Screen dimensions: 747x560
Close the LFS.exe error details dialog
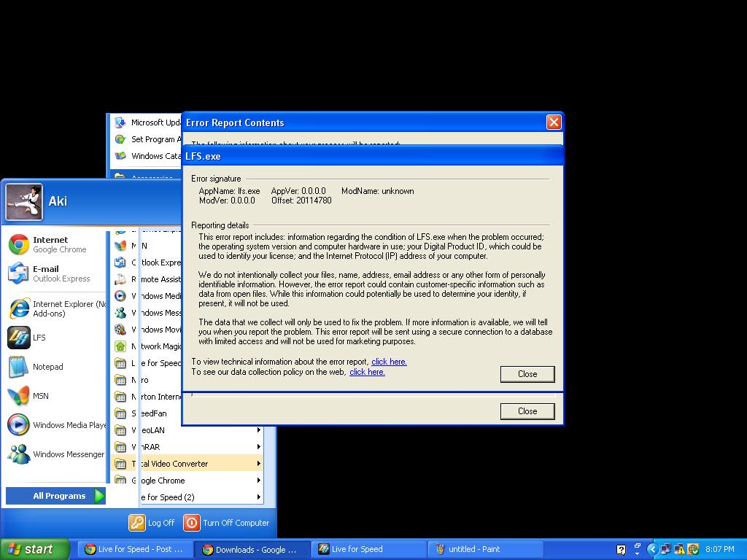[x=527, y=374]
